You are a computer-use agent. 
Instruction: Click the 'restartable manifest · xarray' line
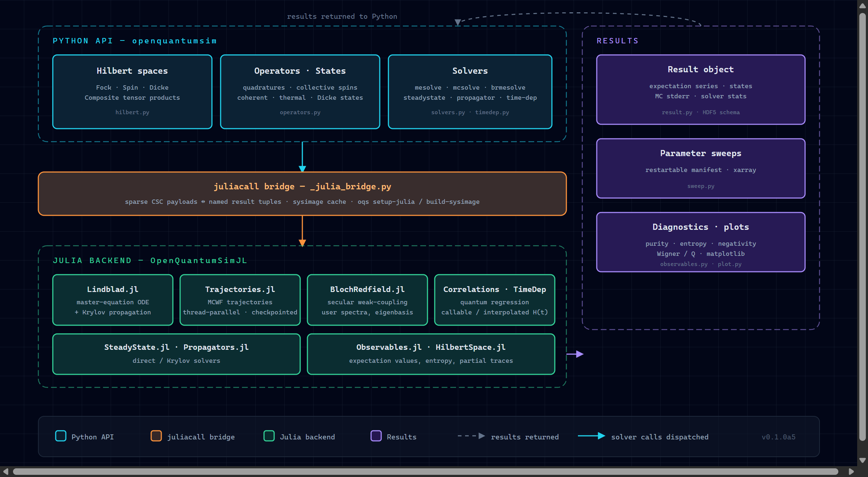(x=701, y=170)
